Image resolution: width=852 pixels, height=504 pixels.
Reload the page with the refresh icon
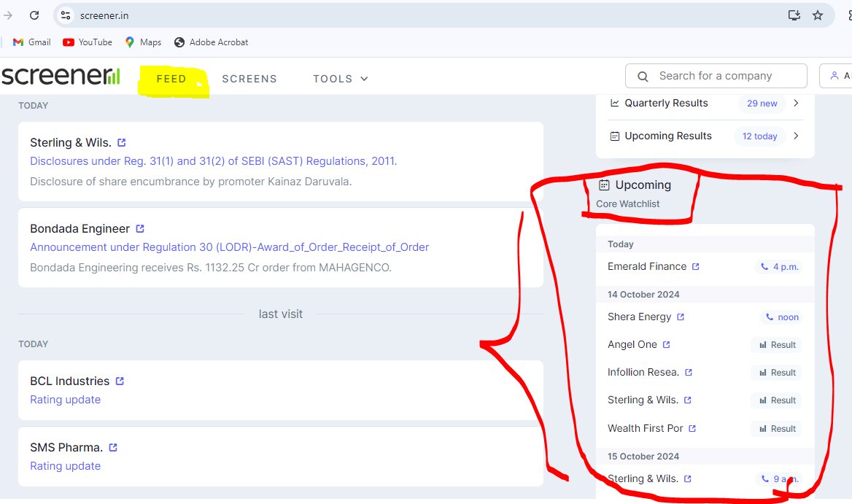tap(34, 15)
